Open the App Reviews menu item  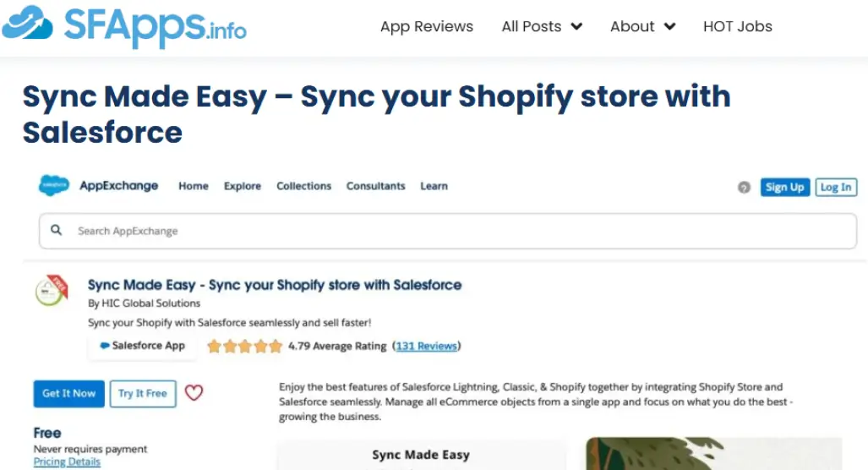[x=427, y=26]
